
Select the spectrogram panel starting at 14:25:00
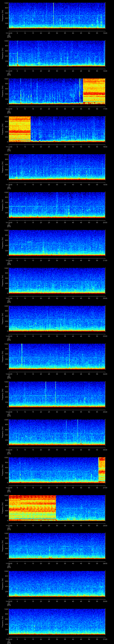coord(57,432)
